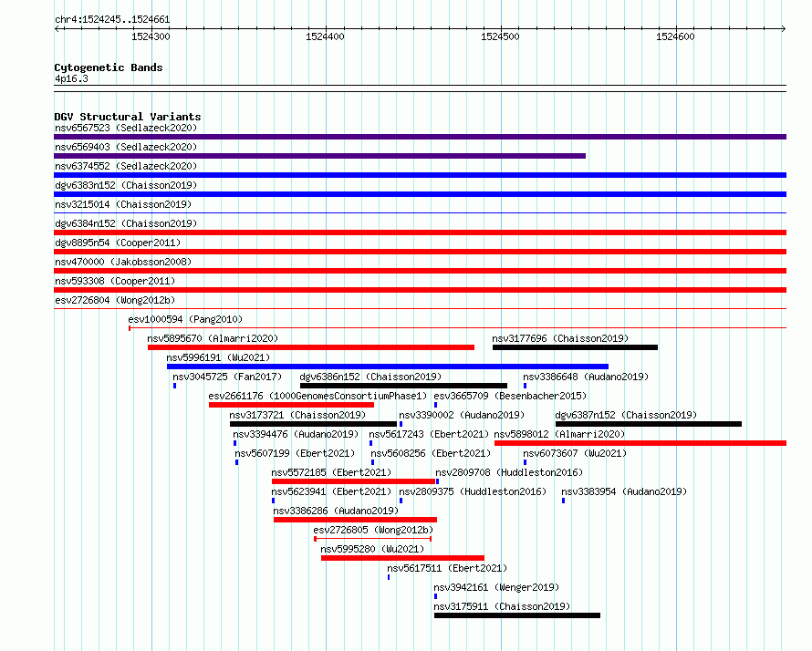
Task: Open the nsv5996191 (Wu2021) label
Action: coord(218,357)
